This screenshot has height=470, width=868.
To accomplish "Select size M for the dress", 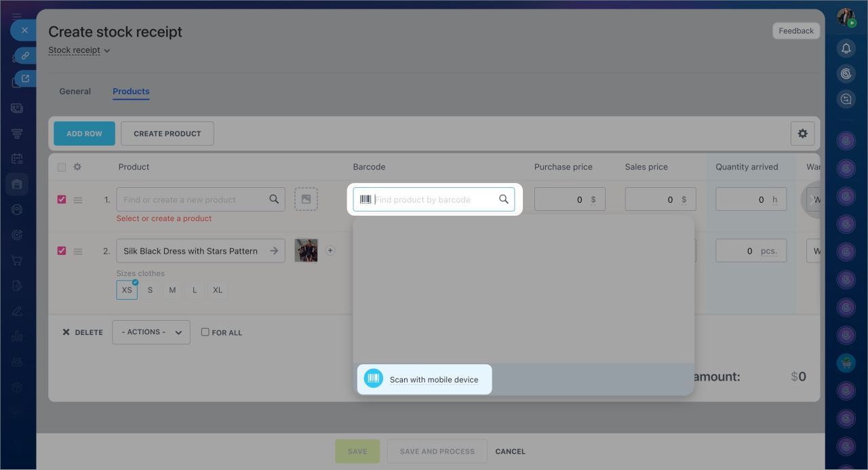I will click(x=172, y=290).
